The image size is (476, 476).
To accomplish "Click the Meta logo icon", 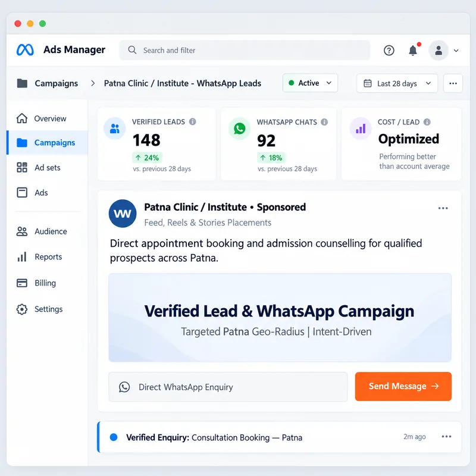I will pyautogui.click(x=25, y=50).
